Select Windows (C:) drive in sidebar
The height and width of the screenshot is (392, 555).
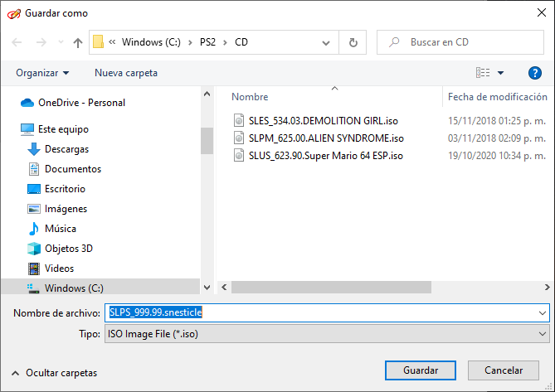pos(74,288)
